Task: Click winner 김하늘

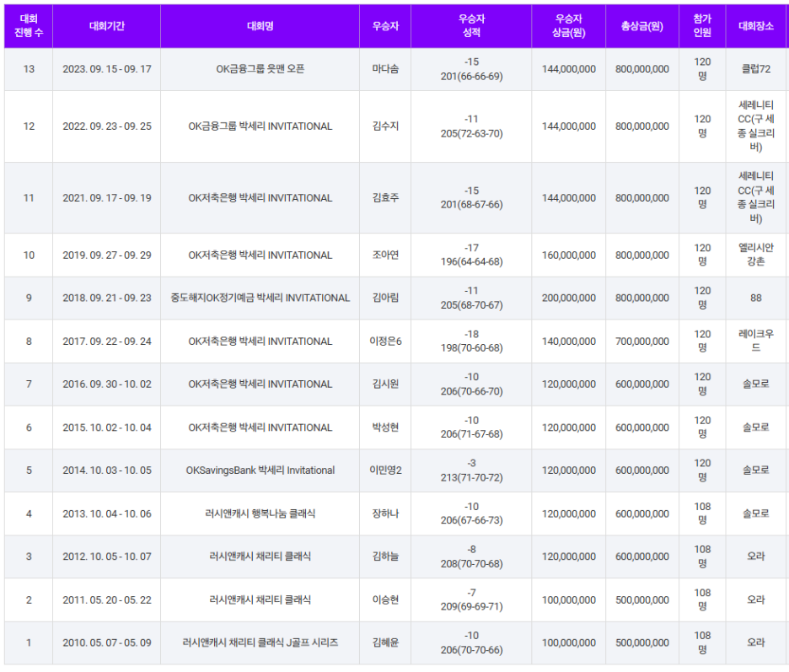Action: pos(385,556)
